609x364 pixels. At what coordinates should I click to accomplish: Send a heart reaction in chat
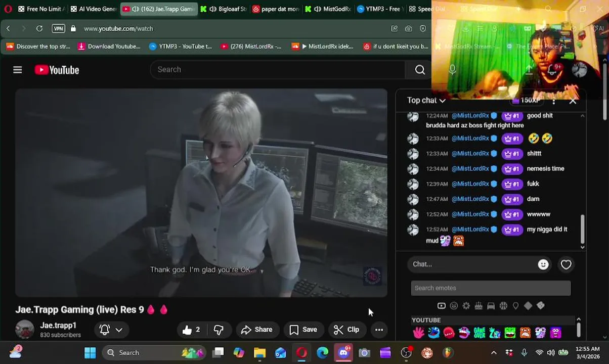566,264
